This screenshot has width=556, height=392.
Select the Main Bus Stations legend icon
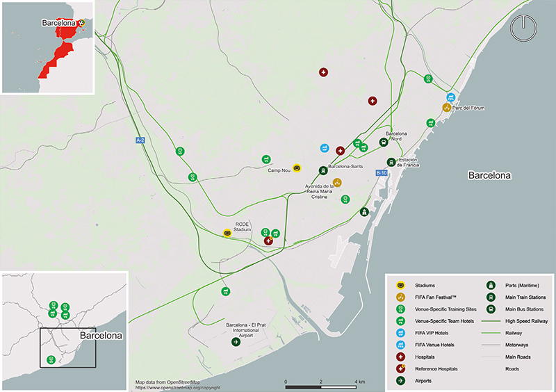tap(491, 309)
